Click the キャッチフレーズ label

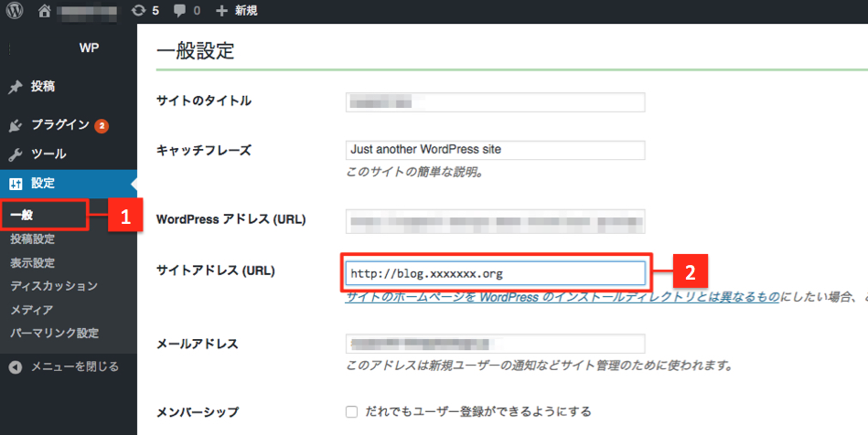click(x=204, y=150)
